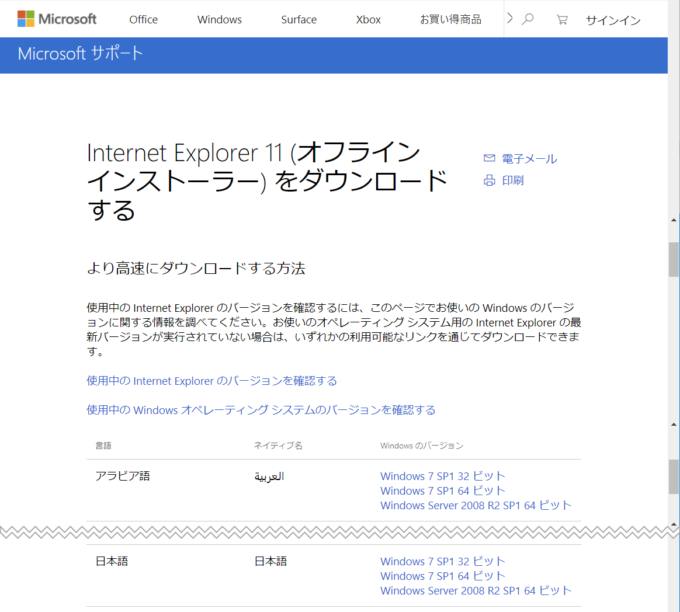Open the Office menu item
680x612 pixels.
[143, 19]
